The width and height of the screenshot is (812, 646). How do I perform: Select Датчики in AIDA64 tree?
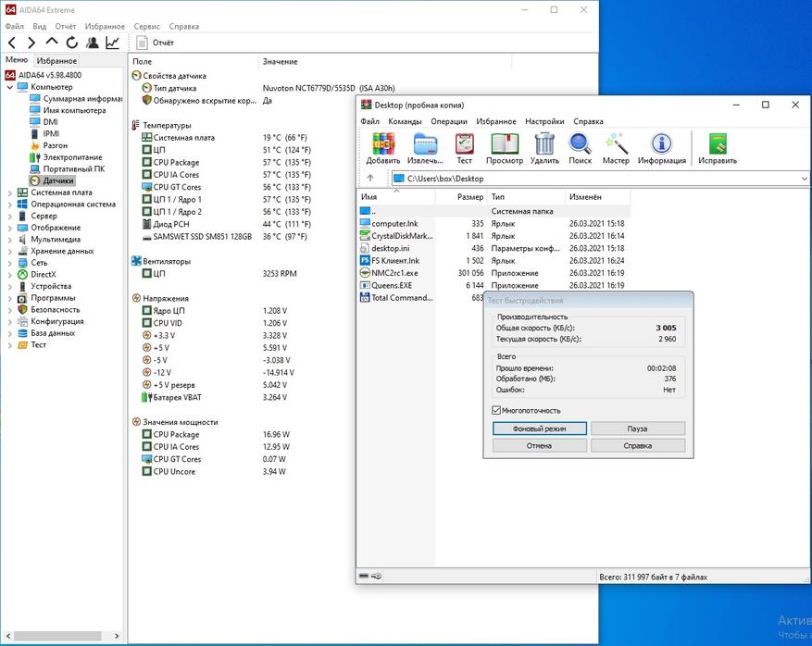coord(52,180)
